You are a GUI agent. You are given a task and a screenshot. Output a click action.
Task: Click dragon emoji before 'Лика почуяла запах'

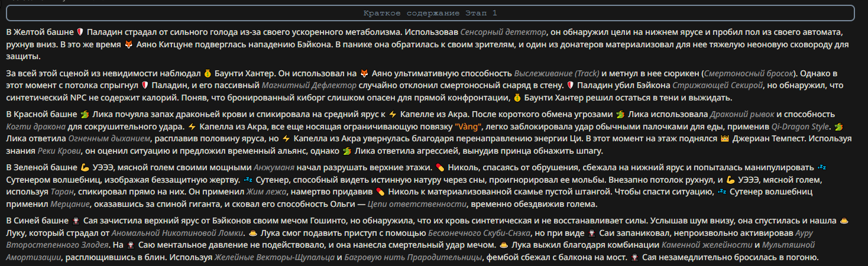coord(85,114)
